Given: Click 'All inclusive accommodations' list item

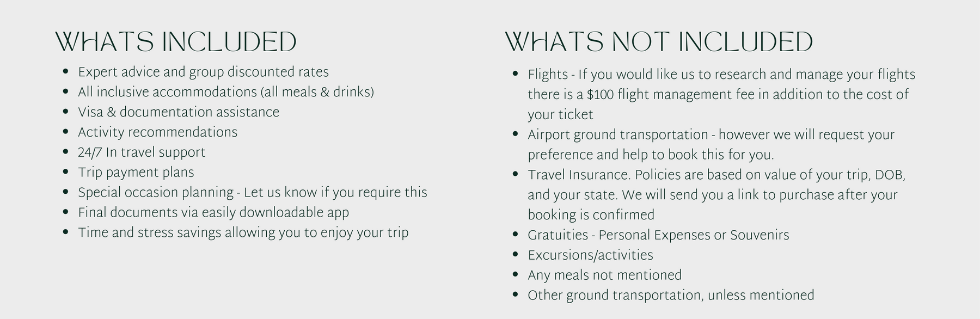Looking at the screenshot, I should 226,93.
